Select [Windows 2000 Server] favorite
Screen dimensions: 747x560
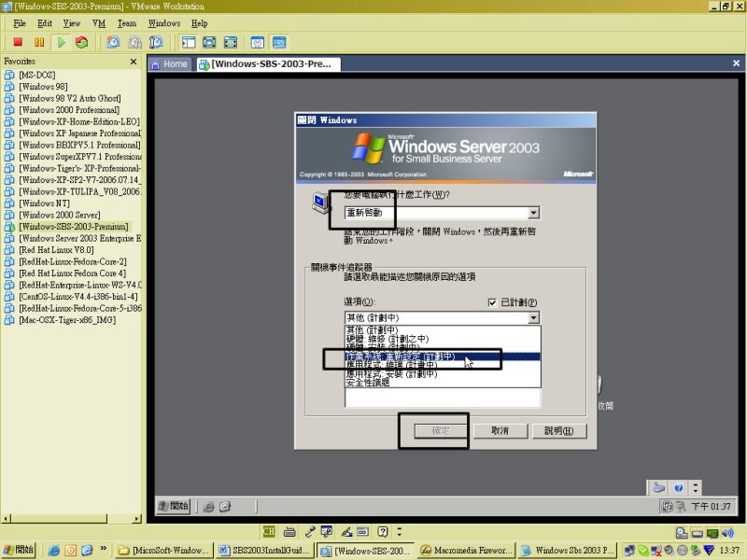coord(60,216)
